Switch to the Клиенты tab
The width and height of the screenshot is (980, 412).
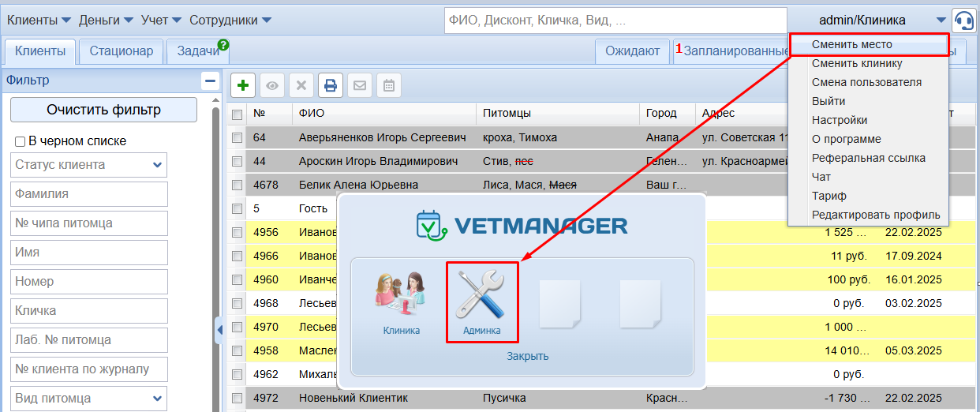pyautogui.click(x=40, y=51)
